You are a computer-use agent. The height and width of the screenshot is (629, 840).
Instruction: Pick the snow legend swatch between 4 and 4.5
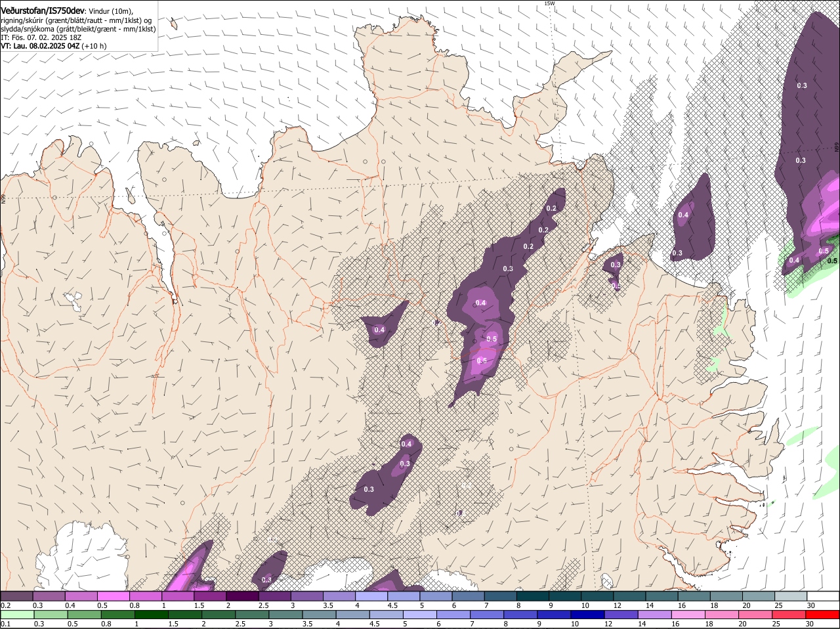tap(371, 596)
